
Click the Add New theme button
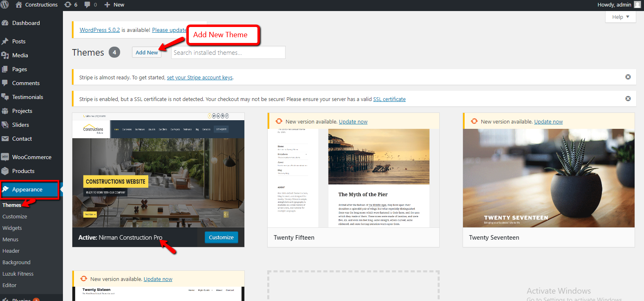(x=147, y=52)
